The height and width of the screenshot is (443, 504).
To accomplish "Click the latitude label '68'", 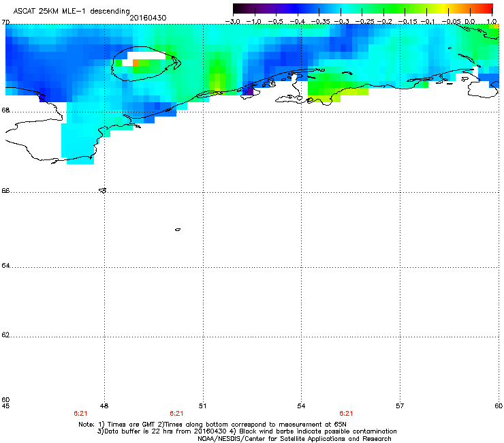I will 5,110.
